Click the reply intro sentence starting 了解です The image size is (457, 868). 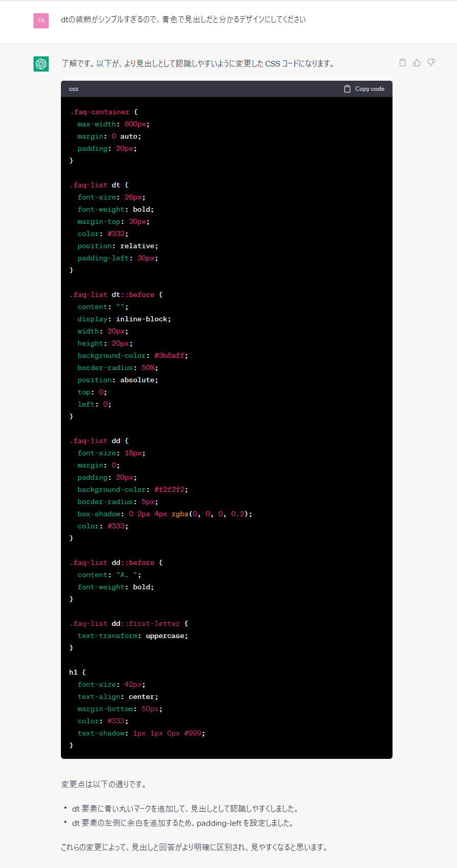198,63
